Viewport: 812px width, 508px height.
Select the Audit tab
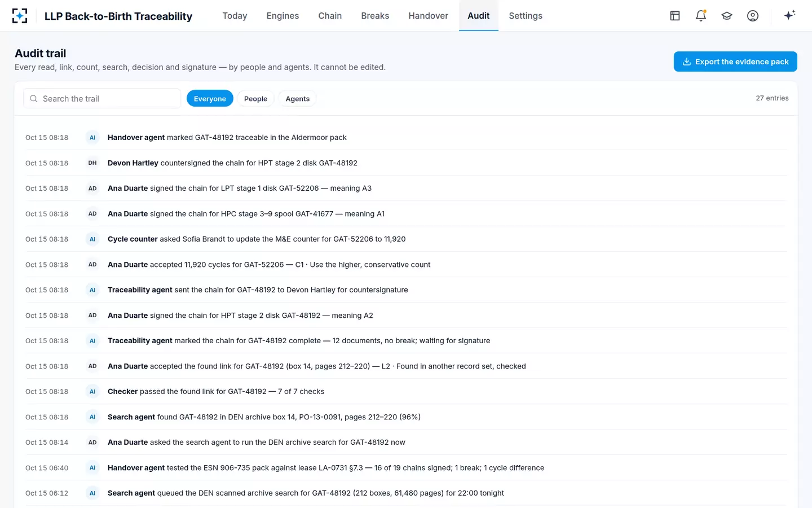point(478,16)
